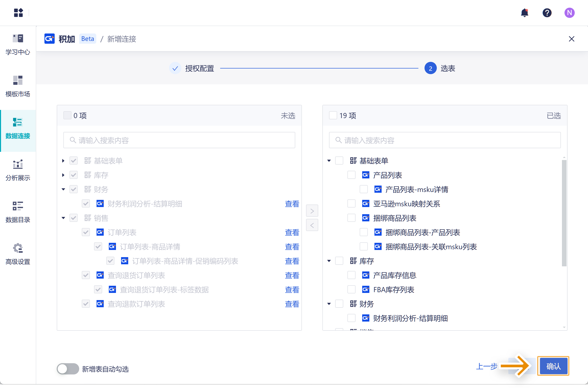Viewport: 588px width, 388px height.
Task: Check the 产品列表 checkbox in selected list
Action: (351, 175)
